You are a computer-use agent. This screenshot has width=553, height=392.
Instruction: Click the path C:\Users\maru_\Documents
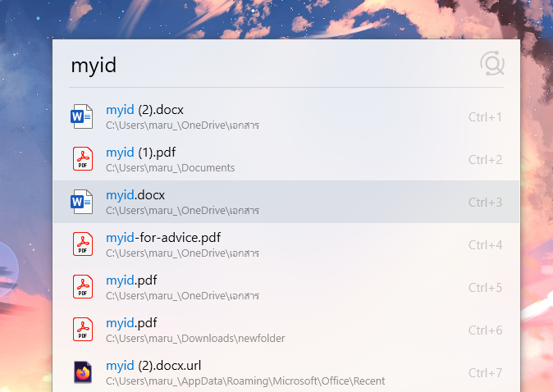tap(171, 168)
